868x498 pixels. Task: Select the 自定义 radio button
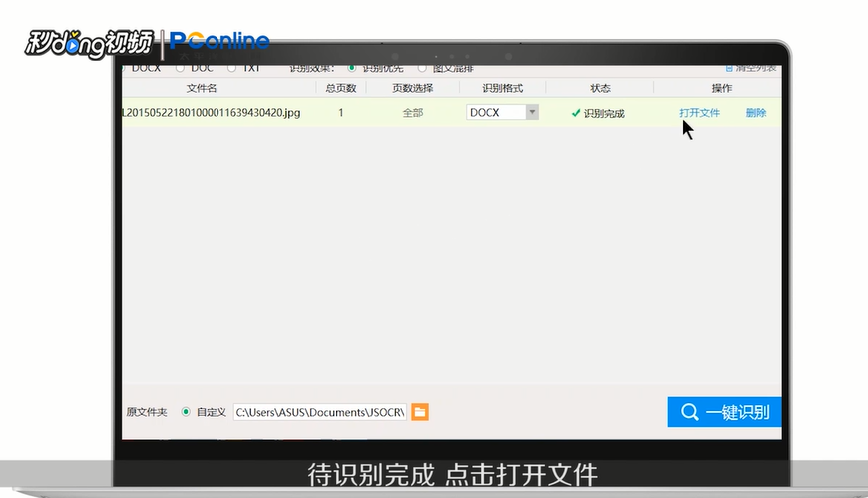coord(186,412)
